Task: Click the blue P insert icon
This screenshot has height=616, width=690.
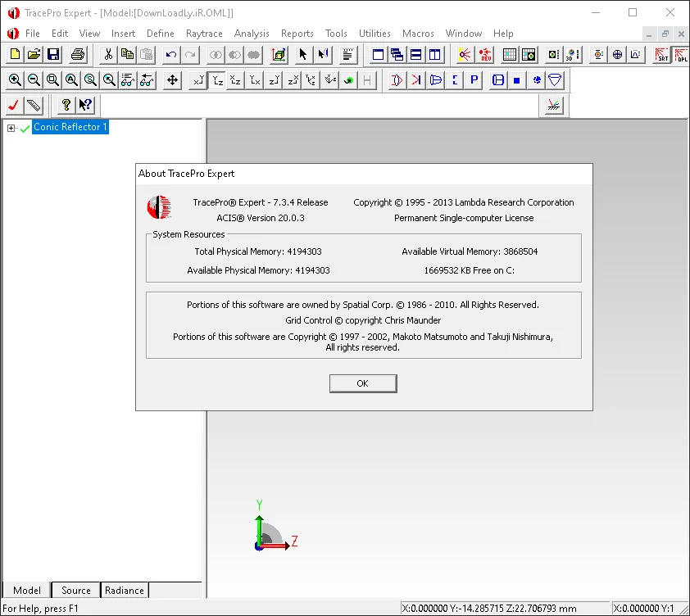Action: click(x=474, y=80)
